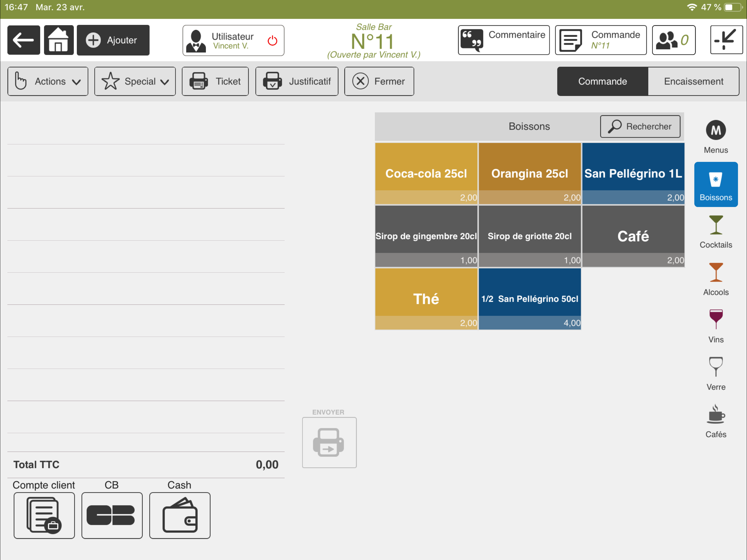Select the Boissons category tab
Screen dimensions: 747x560
715,184
